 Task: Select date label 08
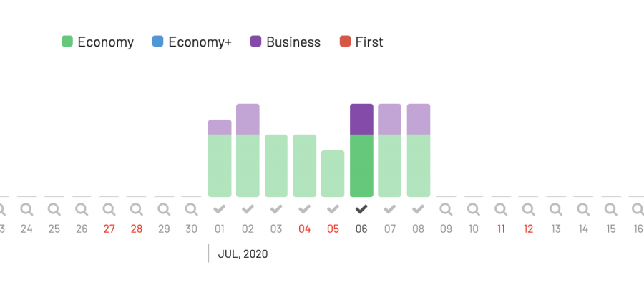point(418,229)
